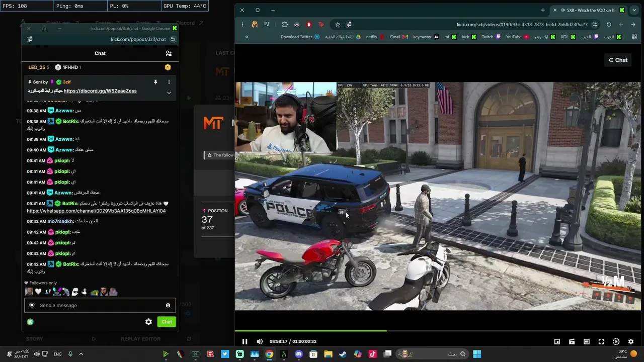The width and height of the screenshot is (644, 362).
Task: Reload the Kick VOD page
Action: pyautogui.click(x=609, y=24)
